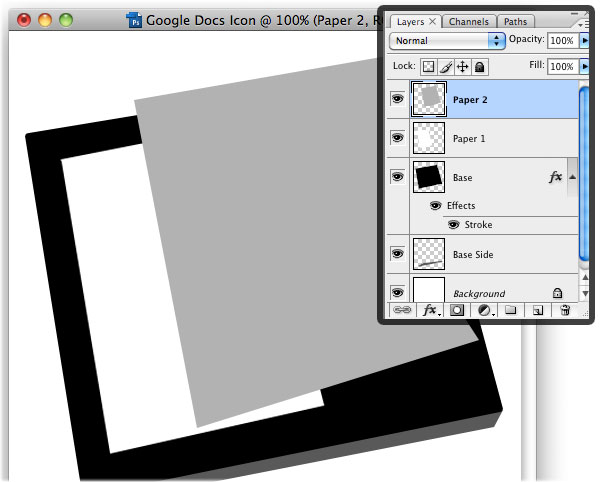Open the Normal blend mode dropdown
The height and width of the screenshot is (482, 600).
tap(447, 41)
